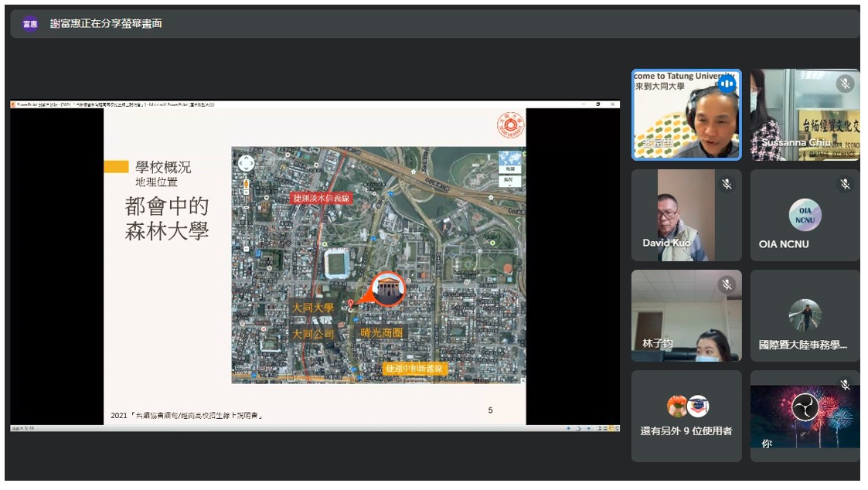Click muted microphone icon on 林子鈞 tile
The width and height of the screenshot is (868, 490).
(x=727, y=284)
